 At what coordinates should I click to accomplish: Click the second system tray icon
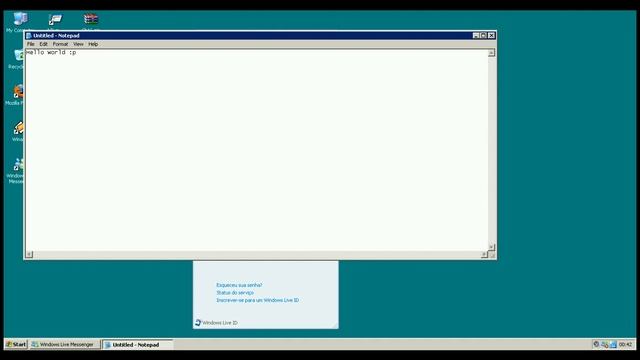tap(604, 344)
